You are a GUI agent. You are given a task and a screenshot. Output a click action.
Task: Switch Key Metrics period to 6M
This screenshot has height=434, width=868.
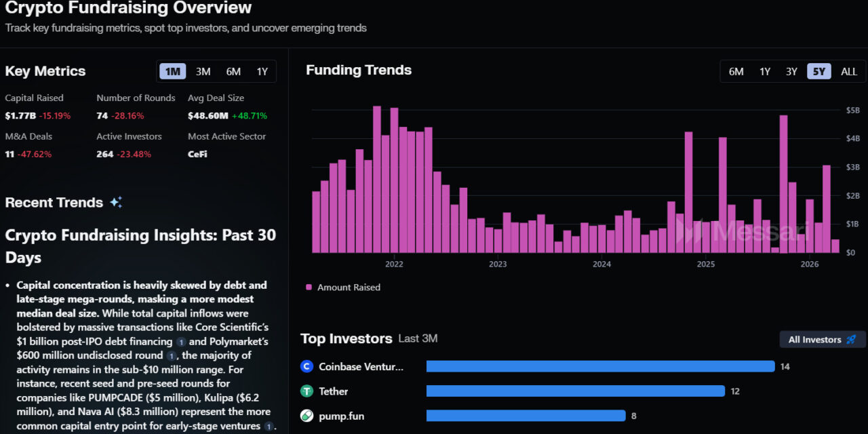click(233, 71)
